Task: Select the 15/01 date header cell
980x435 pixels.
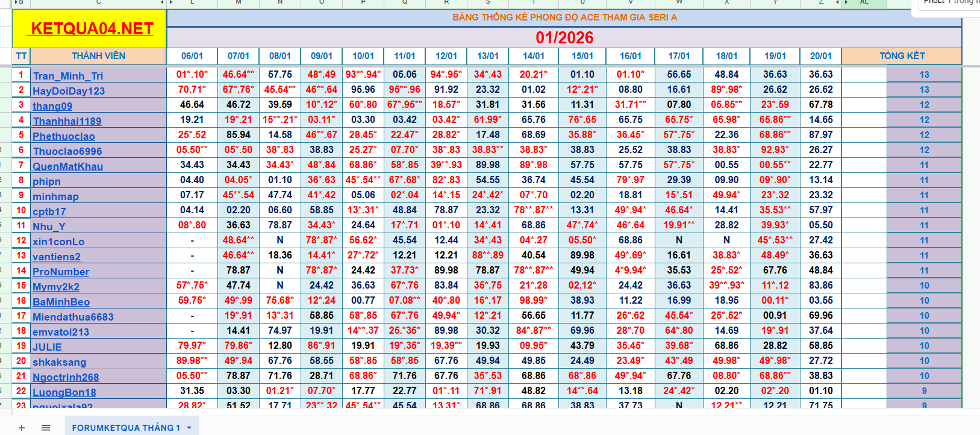Action: pos(582,56)
